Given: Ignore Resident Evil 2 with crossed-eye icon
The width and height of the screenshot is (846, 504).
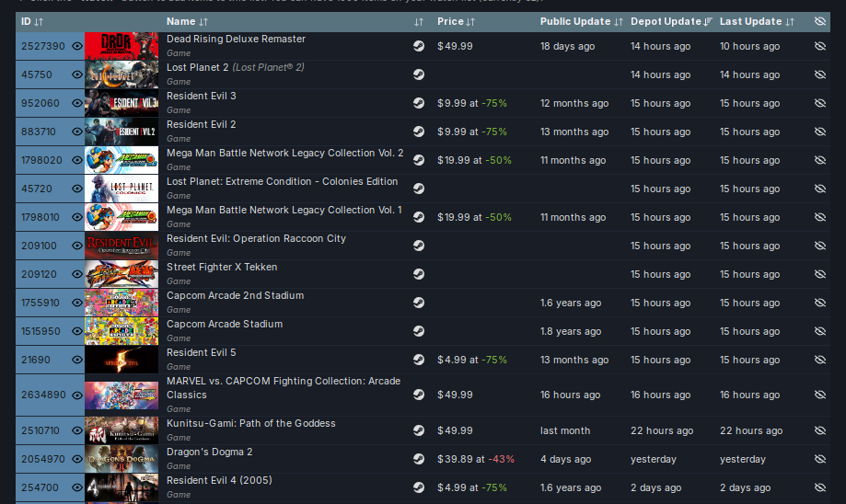Looking at the screenshot, I should pyautogui.click(x=820, y=132).
